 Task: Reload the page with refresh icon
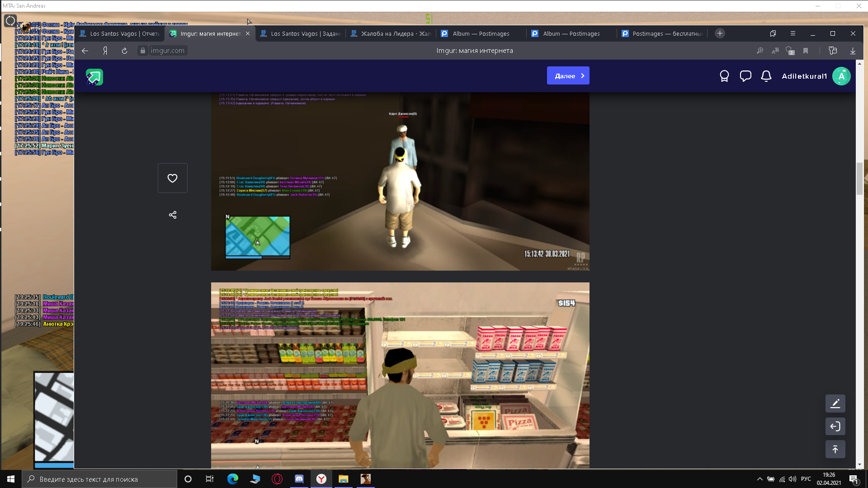[x=124, y=51]
